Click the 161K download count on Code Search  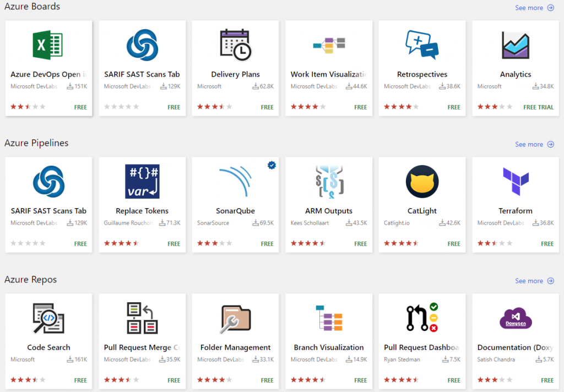(x=81, y=360)
